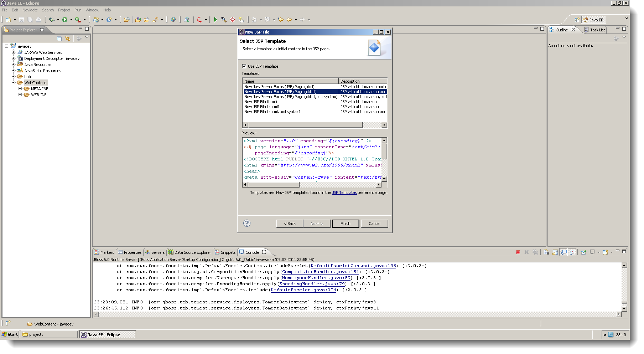Open the Window menu
Image resolution: width=644 pixels, height=354 pixels.
(x=92, y=10)
